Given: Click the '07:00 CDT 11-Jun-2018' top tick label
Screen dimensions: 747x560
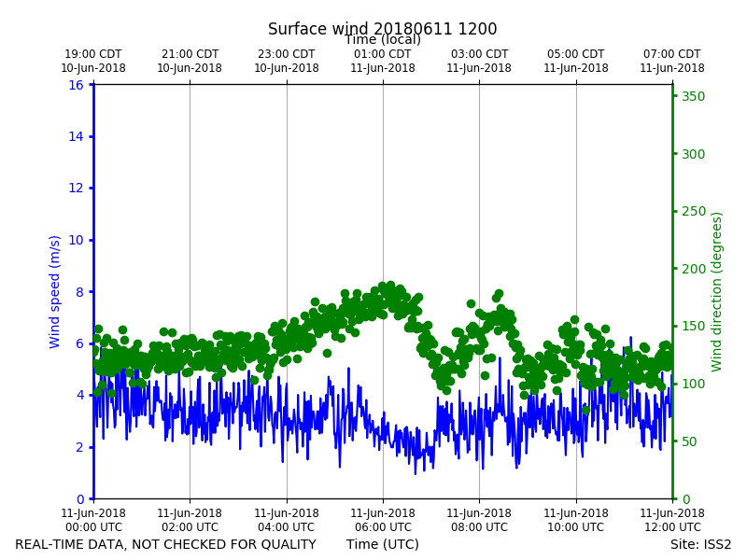Looking at the screenshot, I should click(x=672, y=61).
